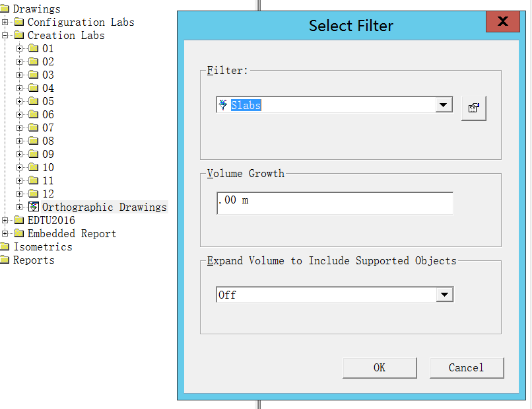Close the Select Filter dialog
This screenshot has height=409, width=532.
pyautogui.click(x=503, y=21)
